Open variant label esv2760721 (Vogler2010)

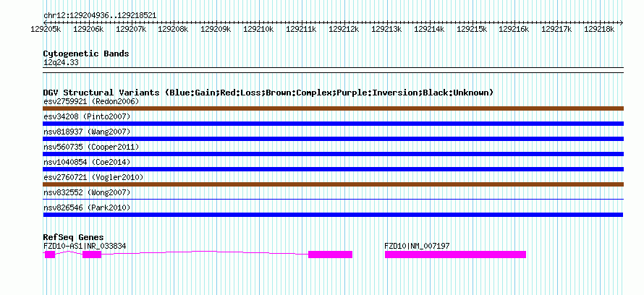(x=93, y=177)
